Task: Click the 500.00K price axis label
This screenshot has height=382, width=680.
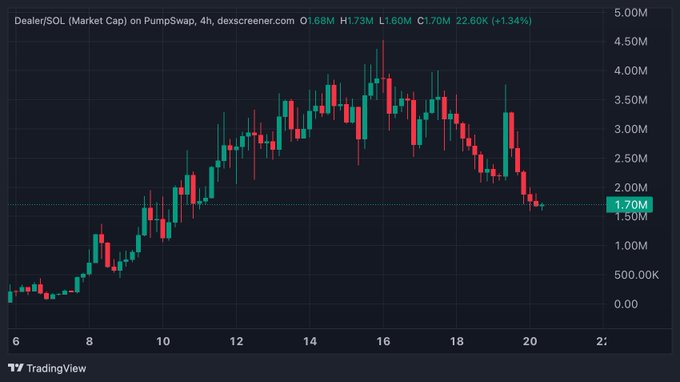Action: point(636,275)
